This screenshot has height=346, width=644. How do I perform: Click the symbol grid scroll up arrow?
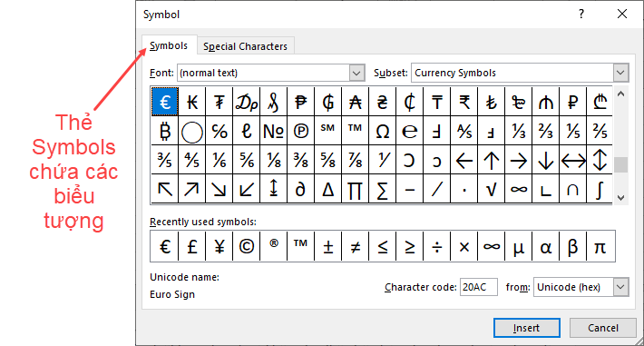(x=621, y=94)
